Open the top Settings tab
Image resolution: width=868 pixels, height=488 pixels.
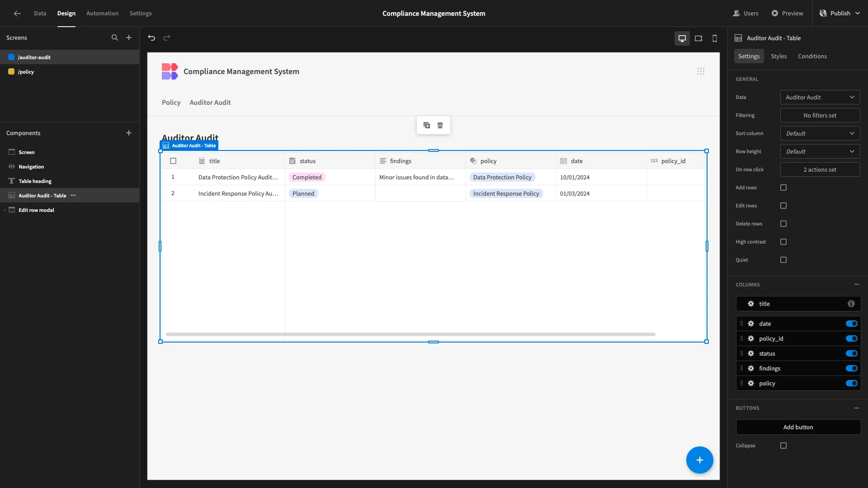click(141, 14)
